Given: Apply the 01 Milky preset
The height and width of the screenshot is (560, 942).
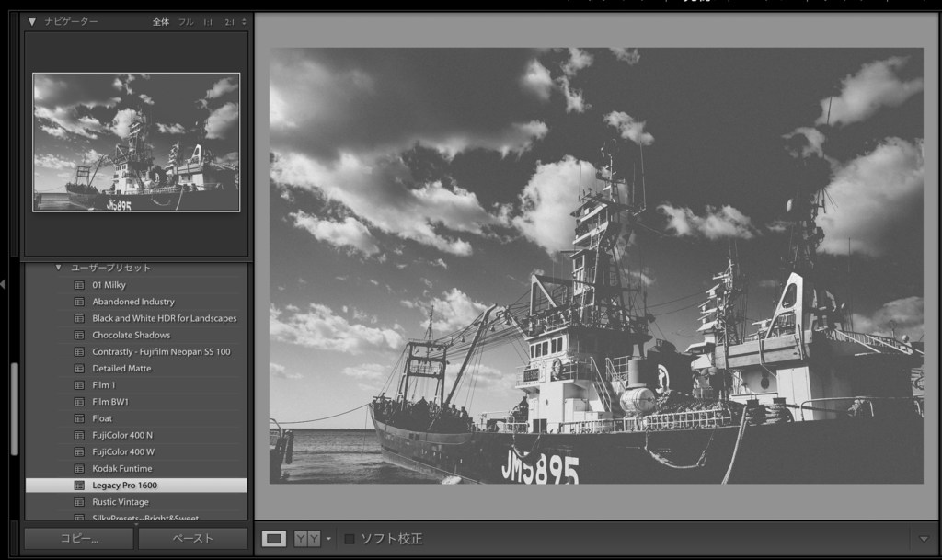Looking at the screenshot, I should pyautogui.click(x=109, y=285).
